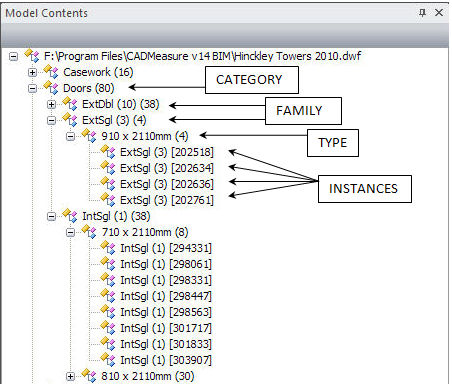This screenshot has height=384, width=452.
Task: Click the ExtSgl (3) (4) family icon
Action: [x=70, y=119]
